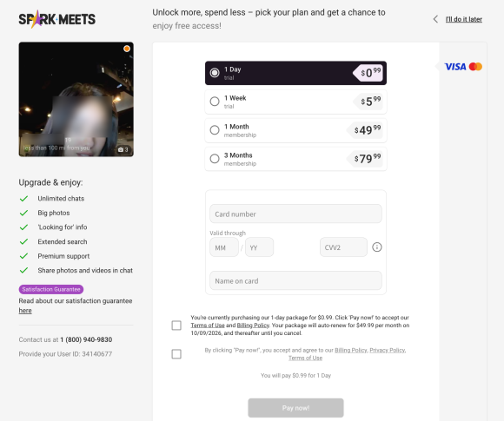
Task: Click the checkmark next to Premium support
Action: (23, 256)
